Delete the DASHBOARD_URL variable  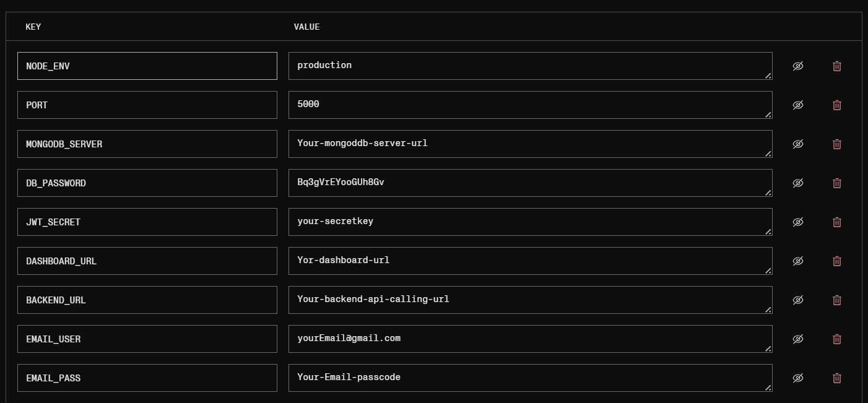tap(837, 261)
